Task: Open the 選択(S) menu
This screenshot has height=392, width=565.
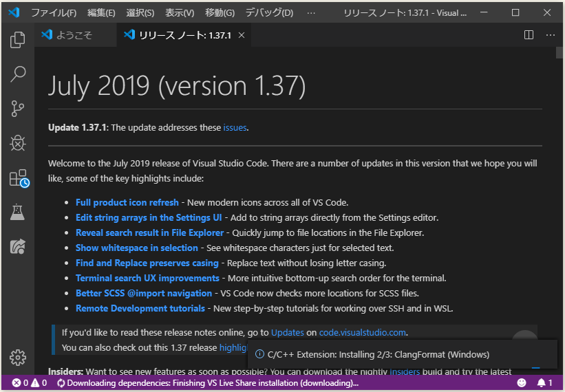Action: 140,13
